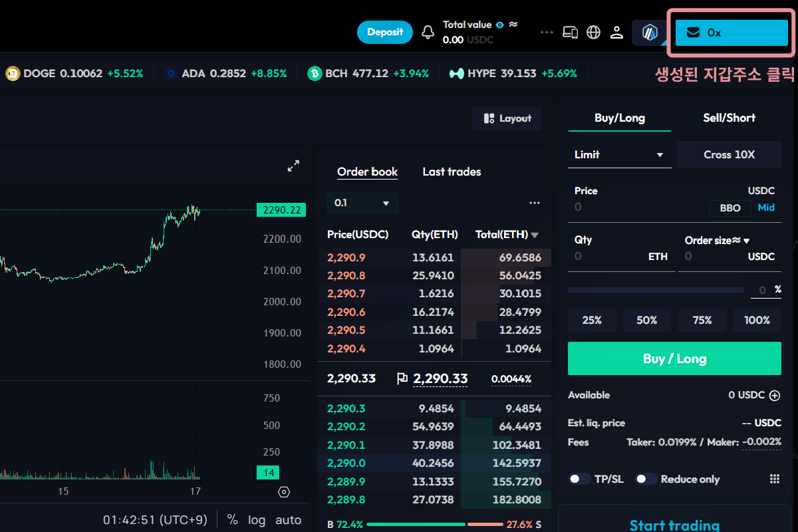
Task: Click the devices icon in header
Action: click(570, 33)
